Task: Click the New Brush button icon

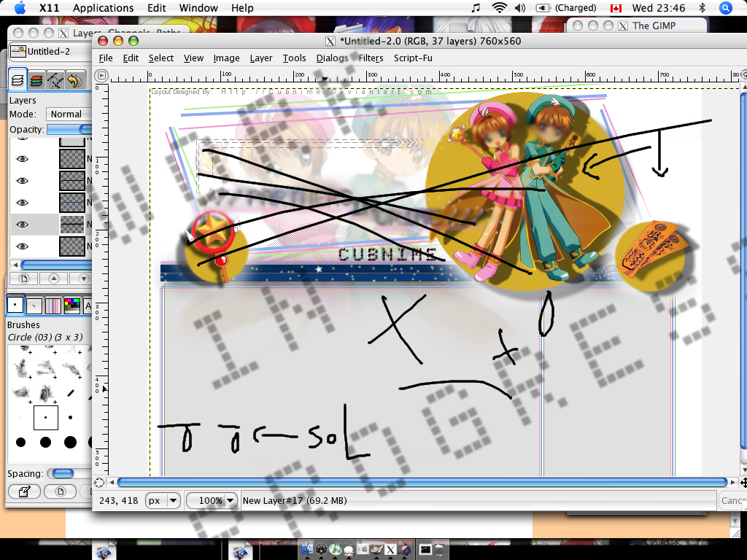Action: tap(60, 491)
